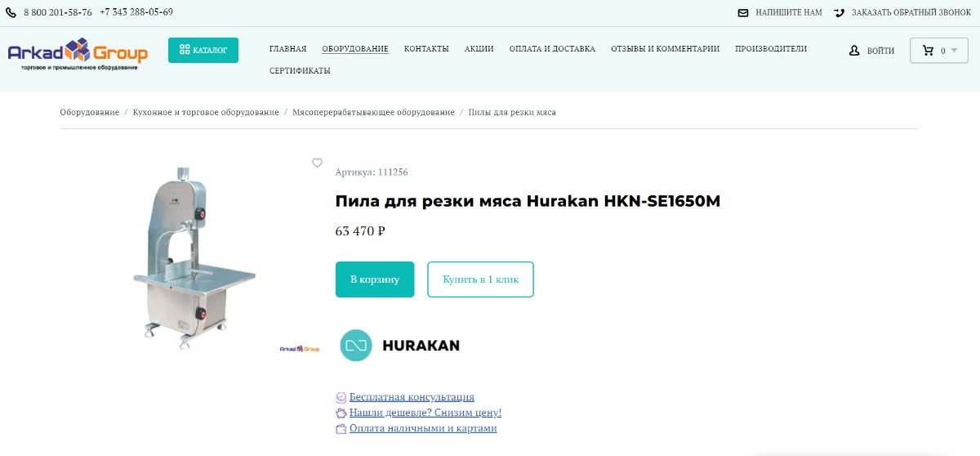
Task: Add product to favorites with the heart icon
Action: pyautogui.click(x=318, y=163)
